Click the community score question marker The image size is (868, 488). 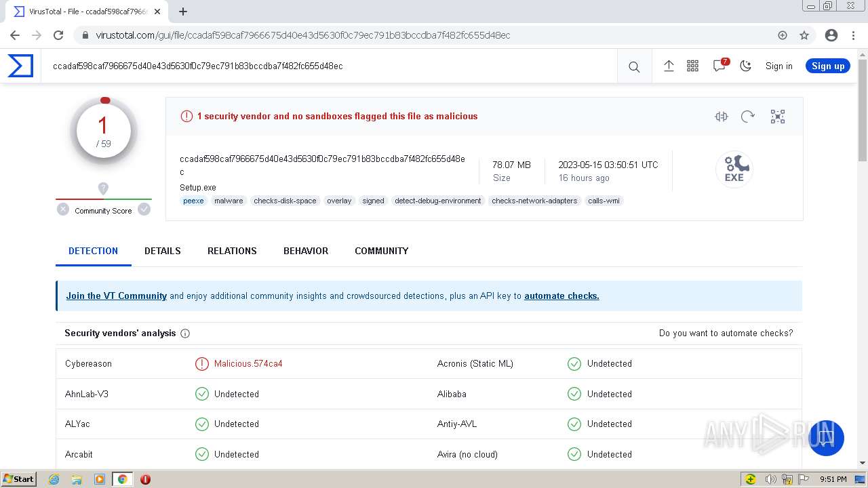(103, 188)
